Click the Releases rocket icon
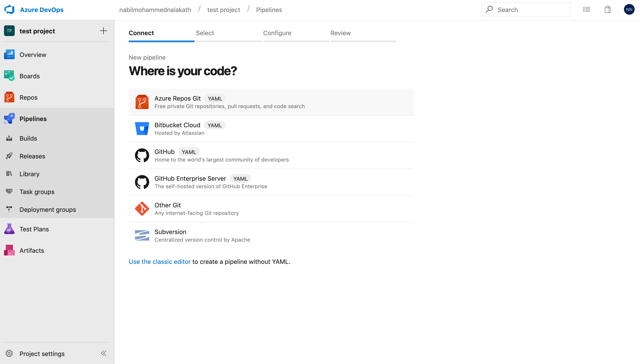The image size is (640, 364). click(9, 156)
